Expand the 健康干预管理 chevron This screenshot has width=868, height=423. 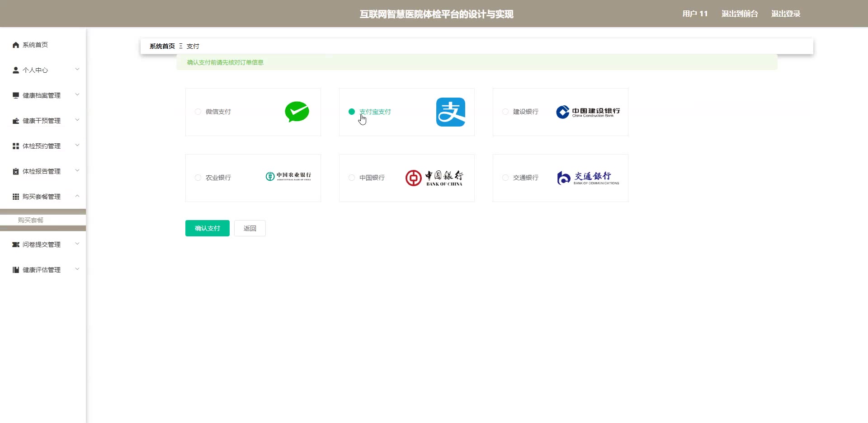pos(77,120)
